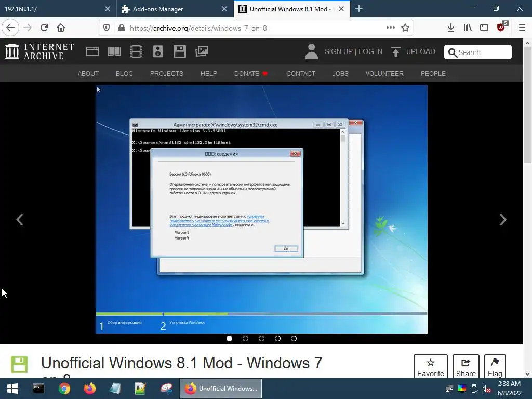Select second carousel dot
532x399 pixels.
pos(246,338)
